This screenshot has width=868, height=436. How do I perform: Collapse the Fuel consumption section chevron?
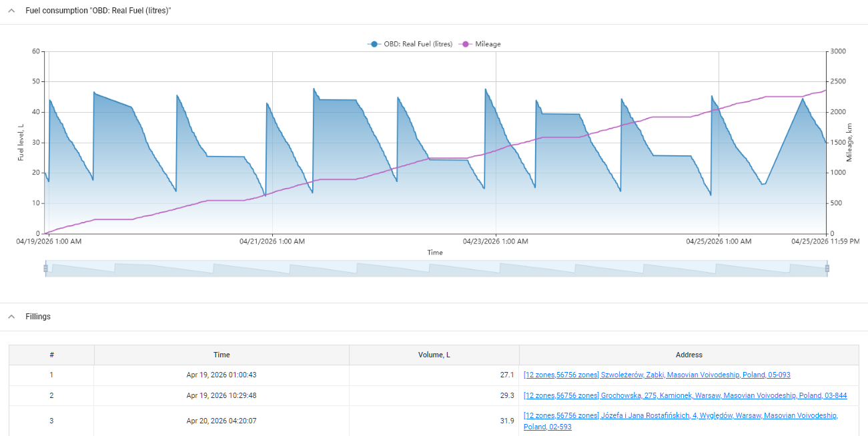[11, 11]
